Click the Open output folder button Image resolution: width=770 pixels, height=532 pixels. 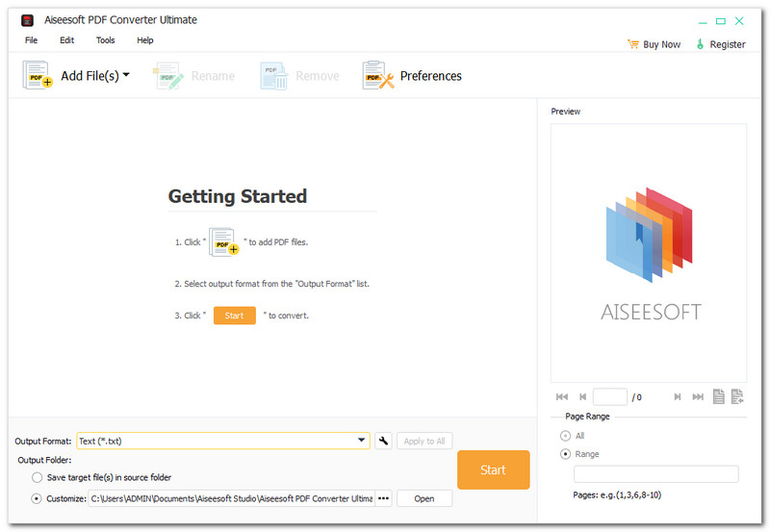point(424,498)
